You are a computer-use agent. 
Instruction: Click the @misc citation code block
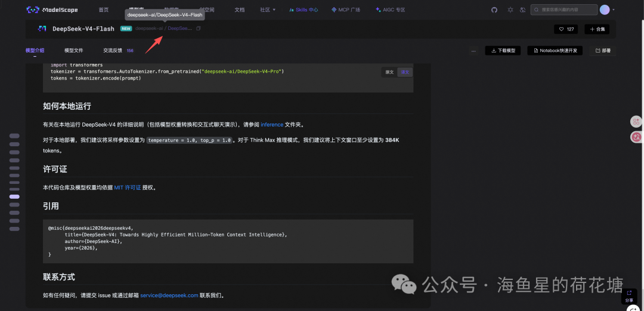[228, 242]
